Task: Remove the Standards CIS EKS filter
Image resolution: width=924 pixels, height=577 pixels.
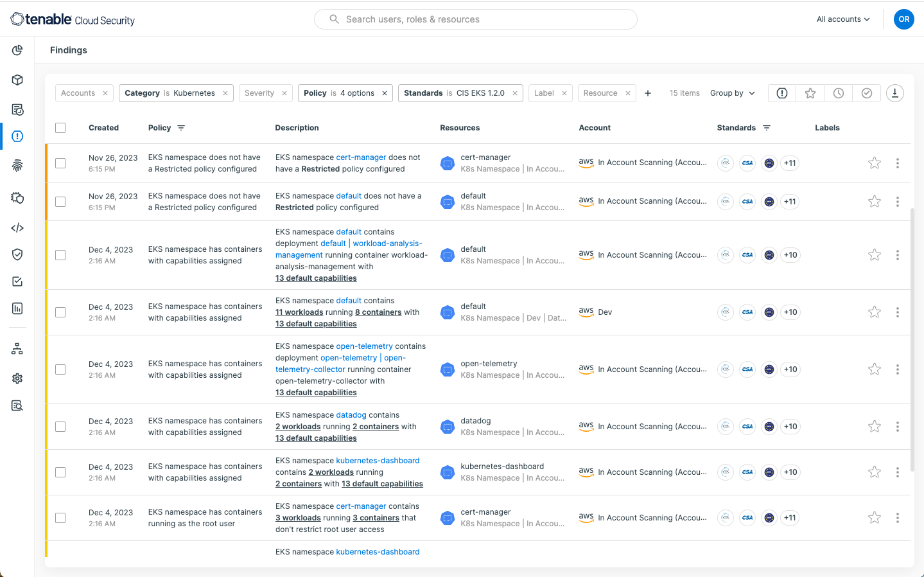Action: tap(514, 93)
